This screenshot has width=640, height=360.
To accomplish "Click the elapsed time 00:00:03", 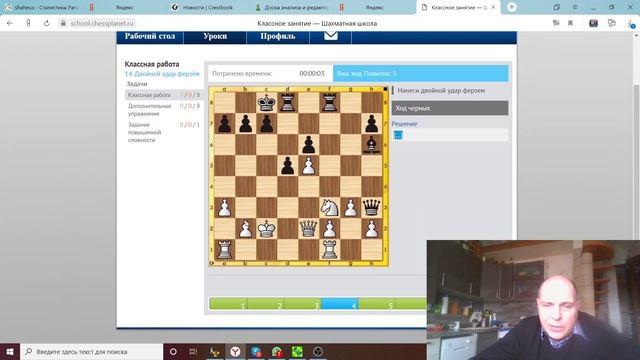I will tap(312, 73).
